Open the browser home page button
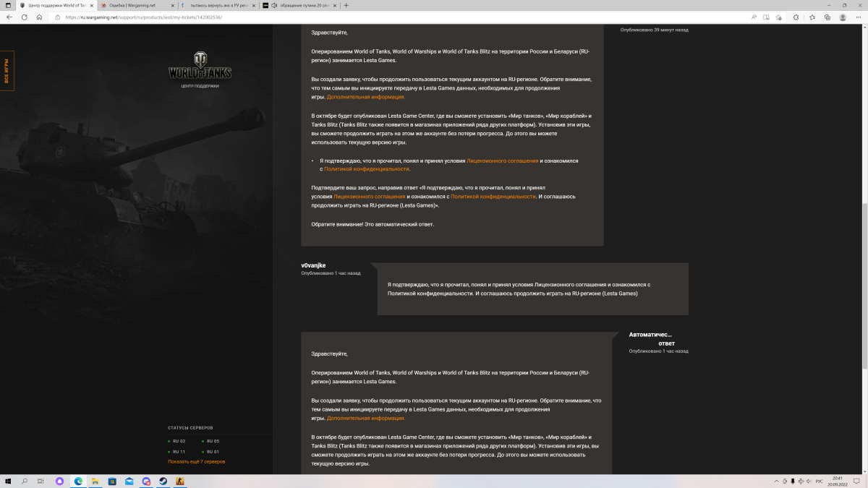 click(39, 17)
